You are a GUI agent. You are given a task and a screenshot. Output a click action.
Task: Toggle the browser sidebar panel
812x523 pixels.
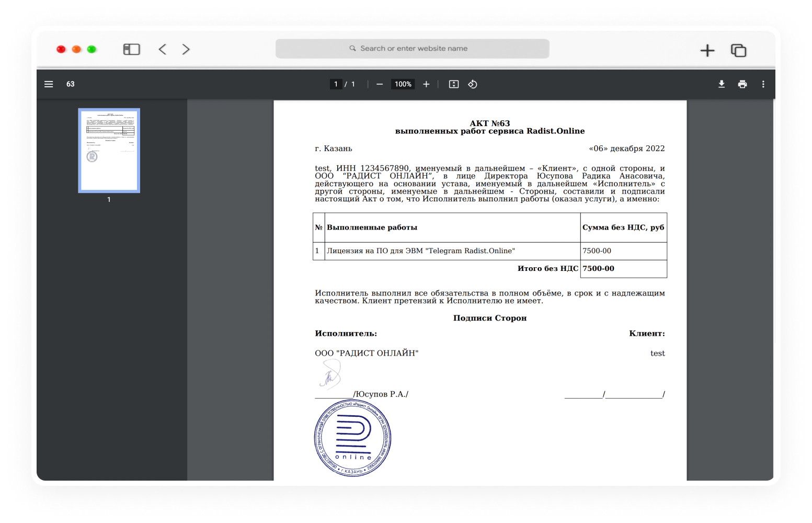(131, 49)
